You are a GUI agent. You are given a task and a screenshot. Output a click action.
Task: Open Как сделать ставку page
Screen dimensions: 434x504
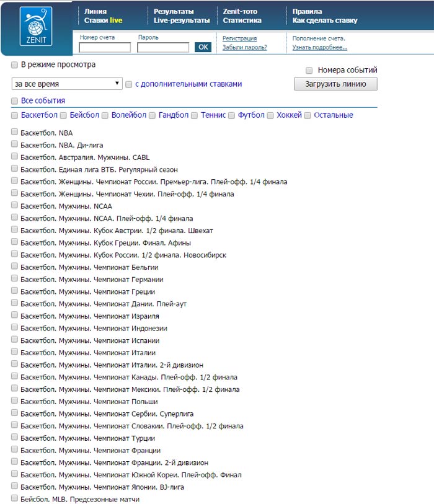(x=324, y=20)
